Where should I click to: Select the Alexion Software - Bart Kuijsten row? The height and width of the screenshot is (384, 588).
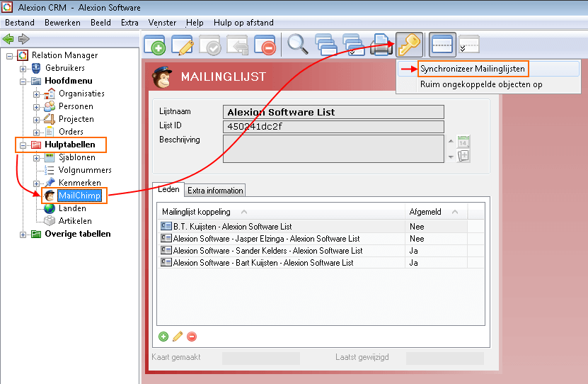(x=321, y=263)
